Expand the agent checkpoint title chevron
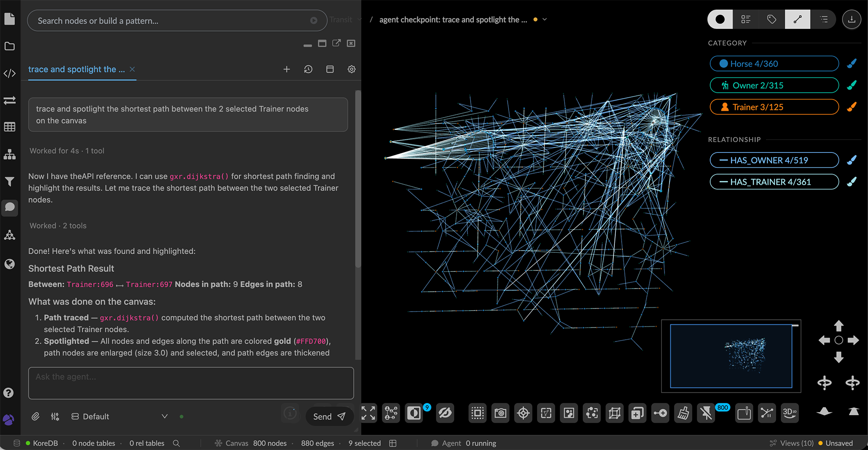Screen dimensions: 868x450 (545, 19)
